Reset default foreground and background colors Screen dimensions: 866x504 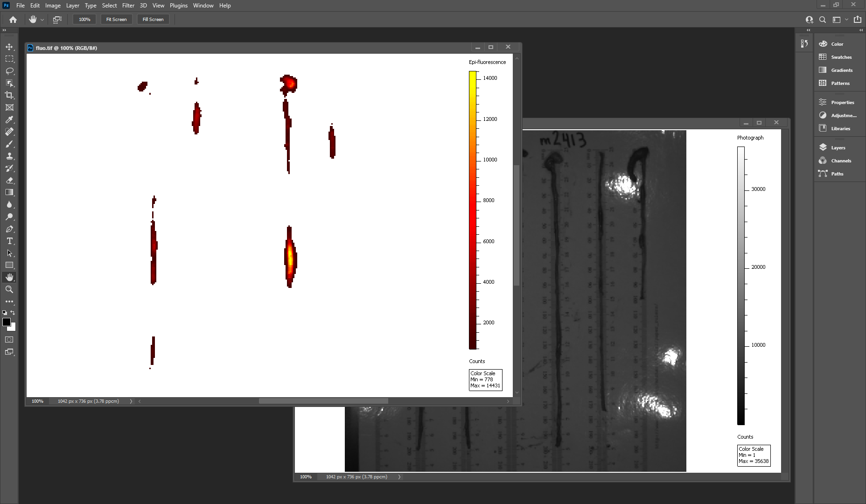coord(5,313)
